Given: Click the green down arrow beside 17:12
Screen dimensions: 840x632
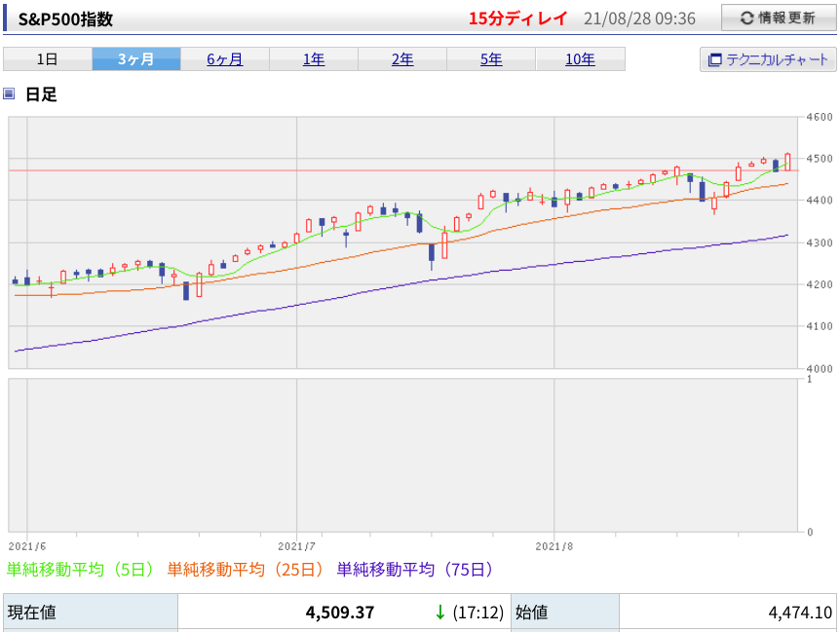Looking at the screenshot, I should click(x=439, y=613).
